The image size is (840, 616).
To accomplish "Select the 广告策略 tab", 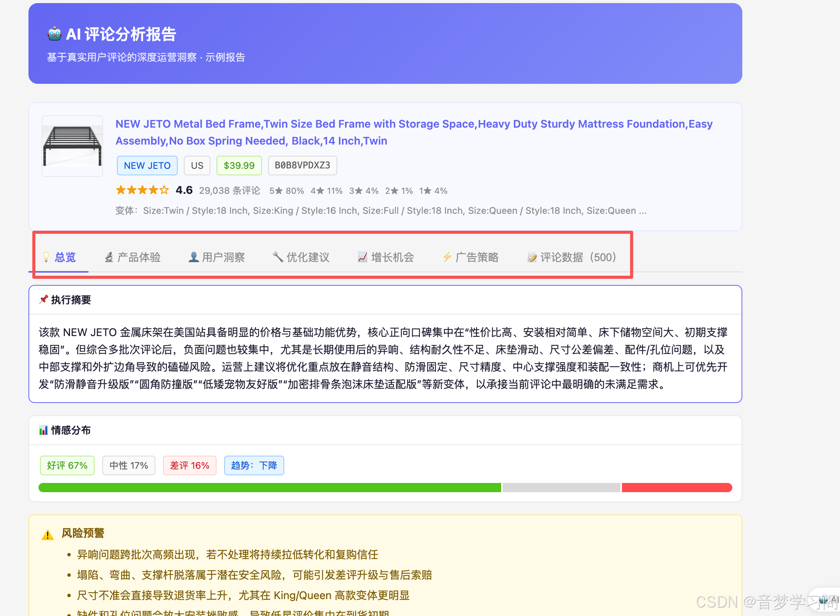I will click(x=470, y=257).
